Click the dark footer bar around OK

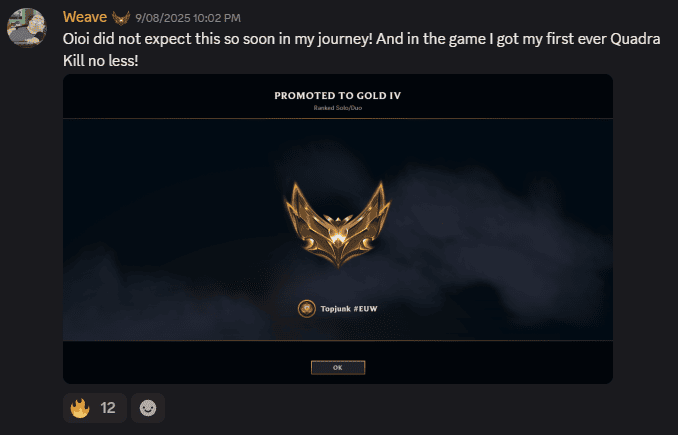point(338,362)
